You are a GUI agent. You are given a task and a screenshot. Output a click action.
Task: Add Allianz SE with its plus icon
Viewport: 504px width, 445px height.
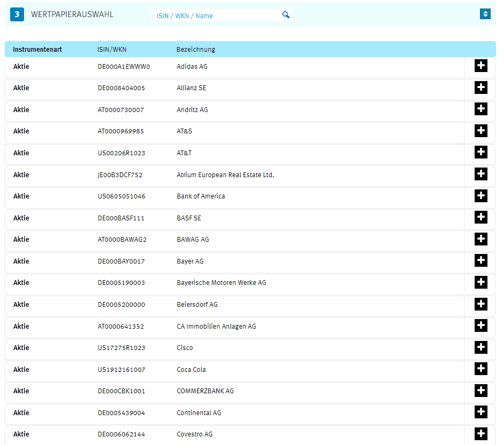tap(481, 88)
